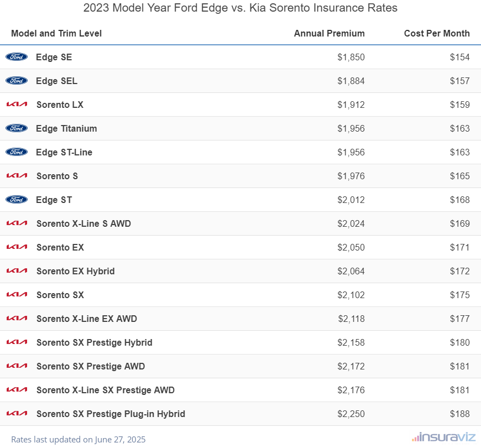The image size is (481, 448).
Task: Select the Edge SEL trim name
Action: (x=57, y=81)
